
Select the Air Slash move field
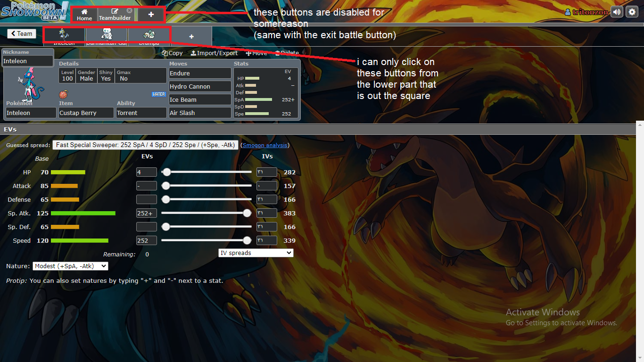[x=200, y=113]
